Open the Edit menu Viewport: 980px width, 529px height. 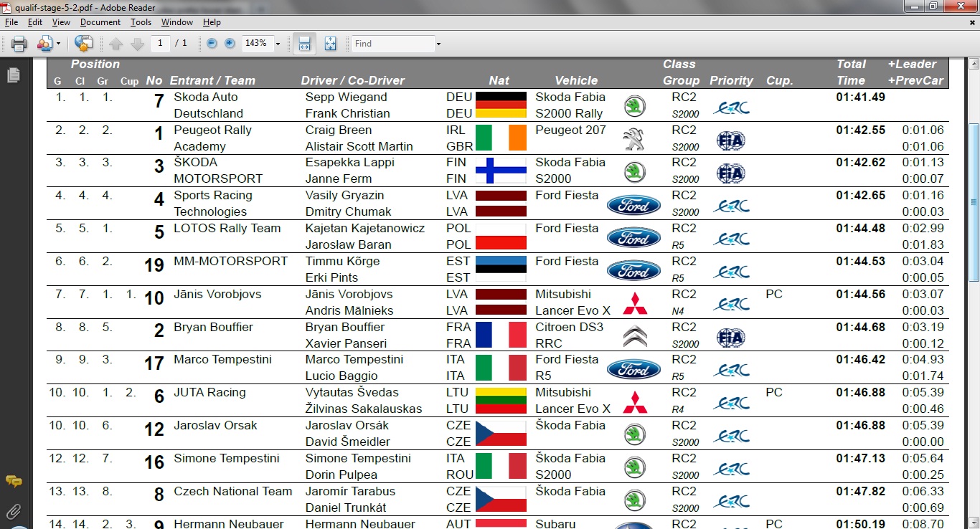(x=34, y=22)
